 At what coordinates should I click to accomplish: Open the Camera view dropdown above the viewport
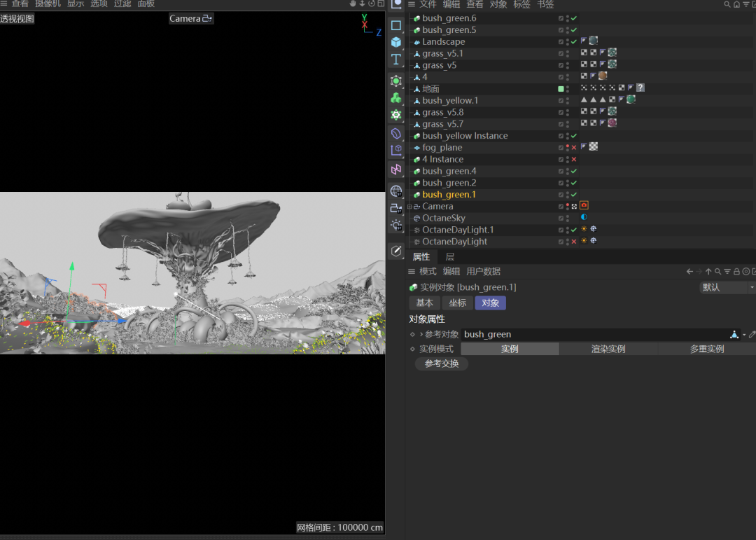(x=190, y=18)
